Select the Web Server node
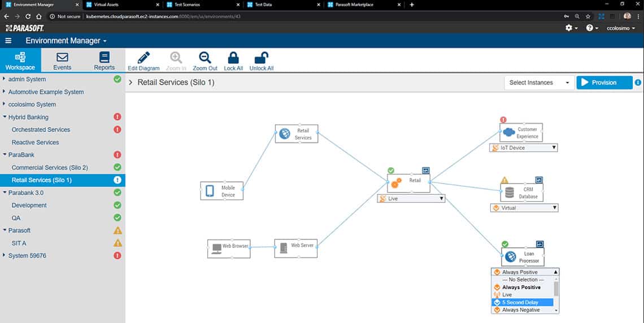Screen dimensions: 644x323 pyautogui.click(x=295, y=248)
